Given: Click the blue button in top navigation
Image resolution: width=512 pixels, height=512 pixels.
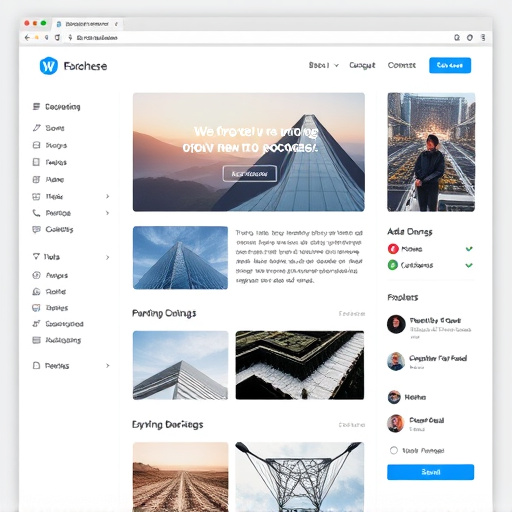Looking at the screenshot, I should point(450,65).
